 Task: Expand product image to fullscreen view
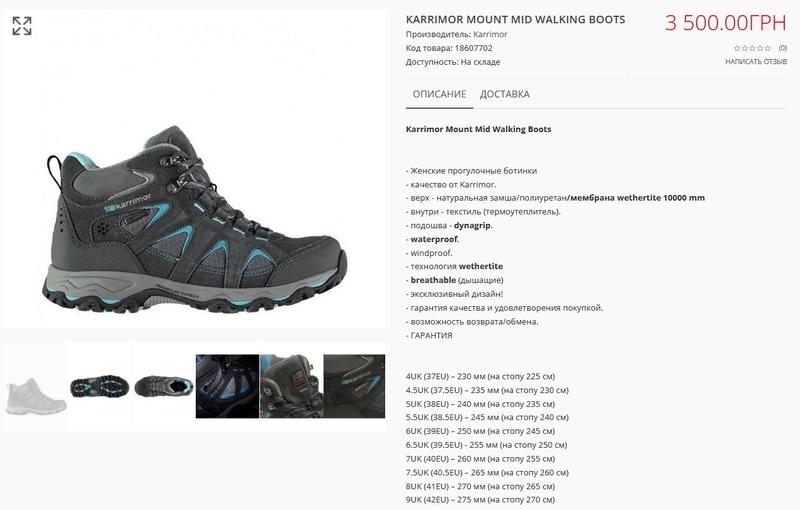point(22,26)
